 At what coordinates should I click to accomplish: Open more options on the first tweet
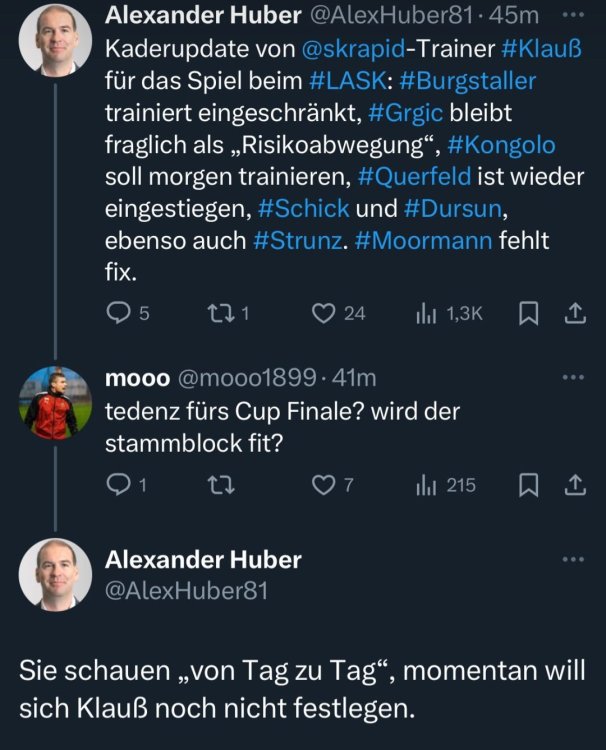point(574,16)
